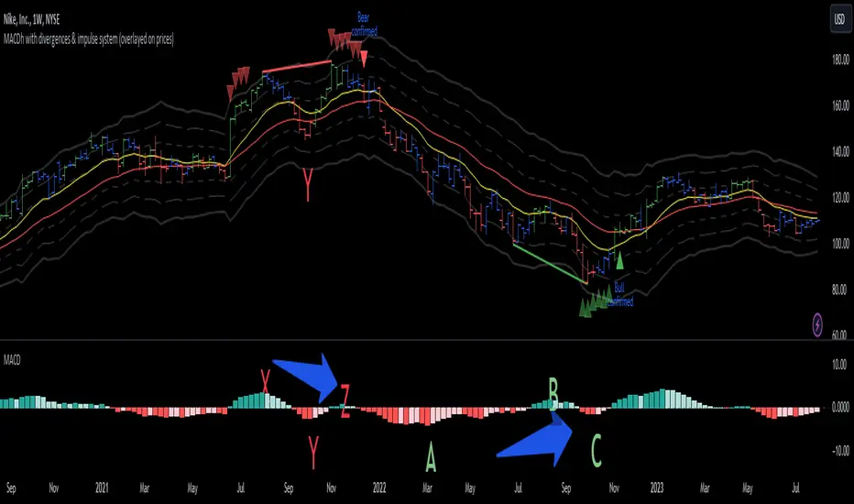Click the 2023 label on time axis

point(657,488)
